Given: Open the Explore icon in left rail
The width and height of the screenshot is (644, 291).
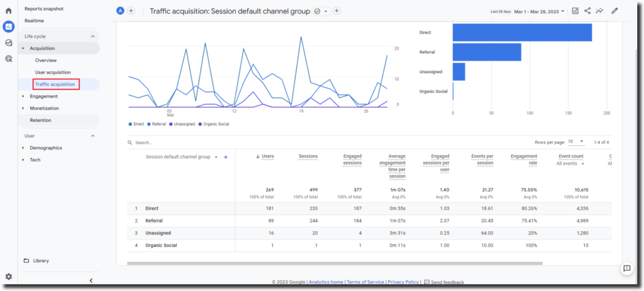Looking at the screenshot, I should [8, 43].
